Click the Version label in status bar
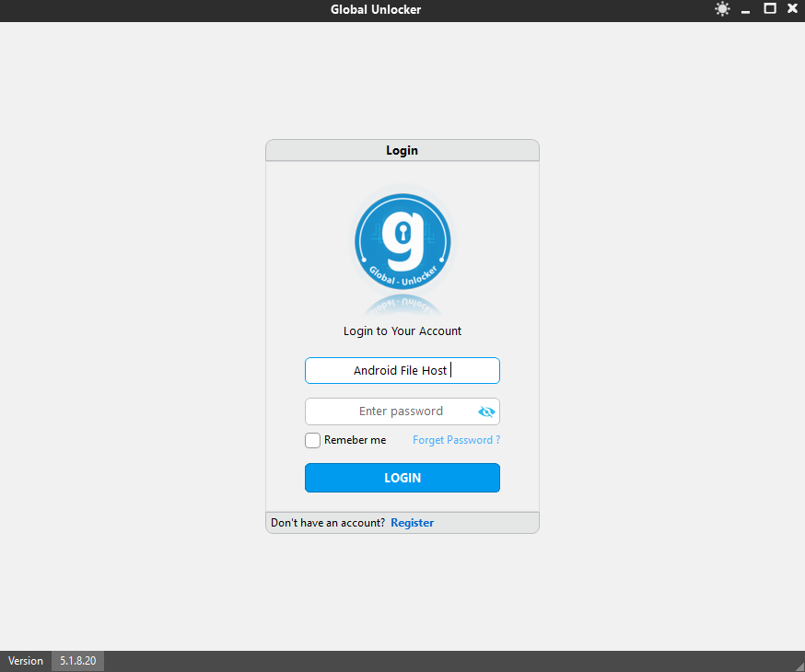 click(26, 661)
